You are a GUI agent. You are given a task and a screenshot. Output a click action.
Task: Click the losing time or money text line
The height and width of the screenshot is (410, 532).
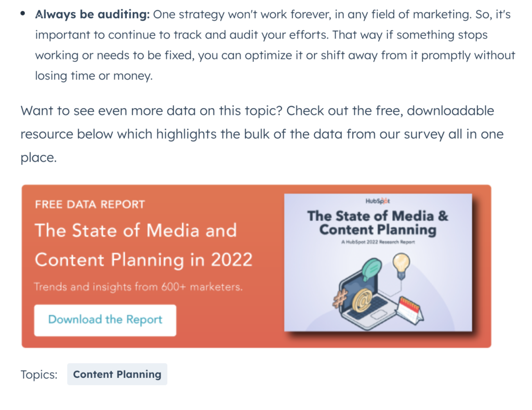pos(94,75)
